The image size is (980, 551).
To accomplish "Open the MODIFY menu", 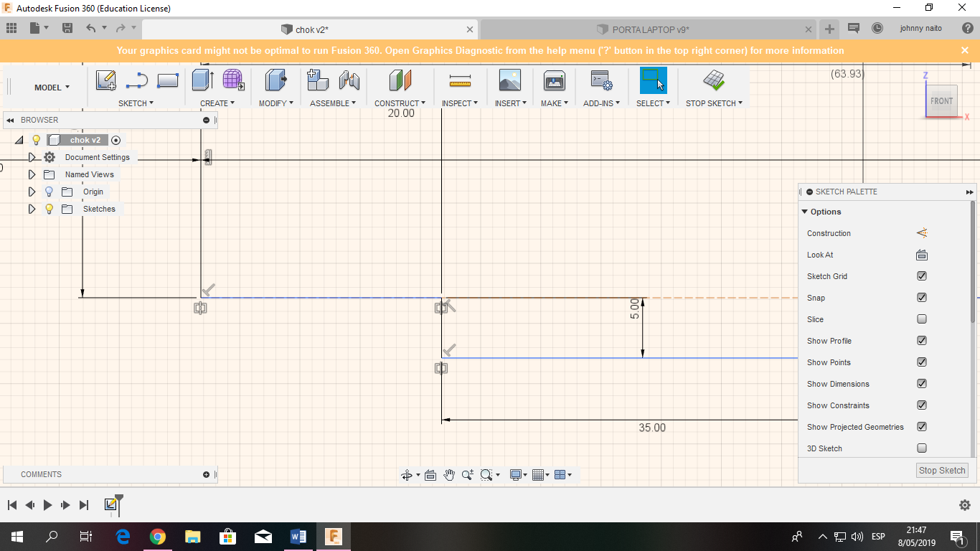I will (x=276, y=103).
